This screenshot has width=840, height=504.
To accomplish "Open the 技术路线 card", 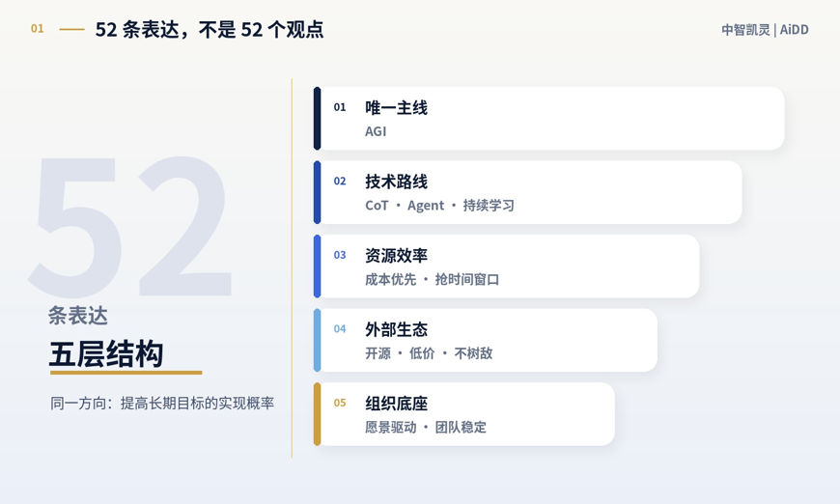I will coord(528,192).
